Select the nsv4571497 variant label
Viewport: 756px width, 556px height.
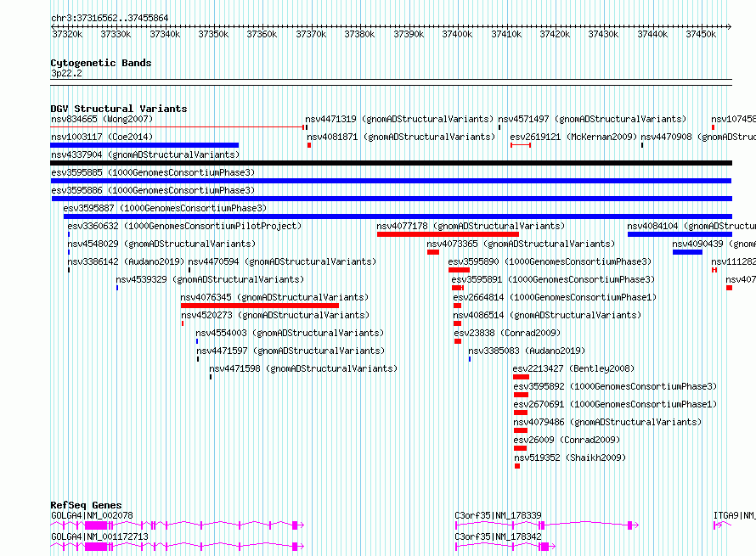point(592,119)
